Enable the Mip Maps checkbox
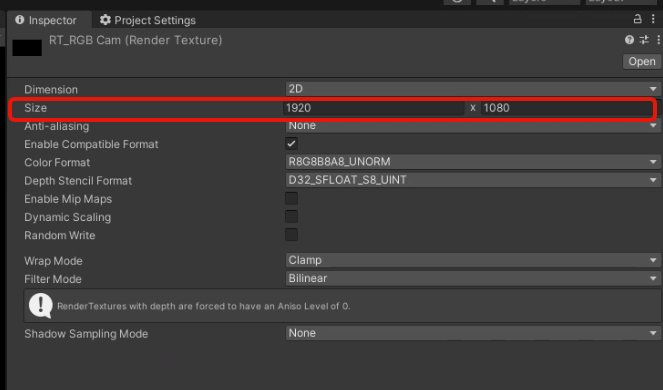 [291, 198]
